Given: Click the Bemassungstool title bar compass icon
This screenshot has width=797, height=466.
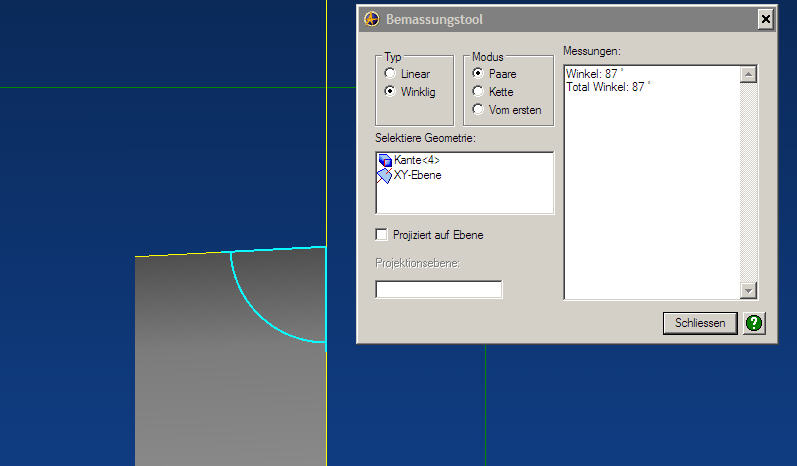Looking at the screenshot, I should 372,19.
